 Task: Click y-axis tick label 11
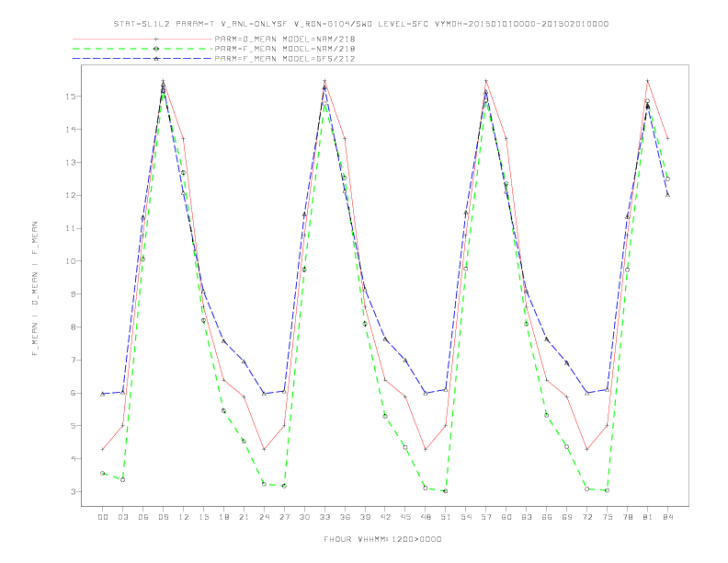pyautogui.click(x=71, y=228)
